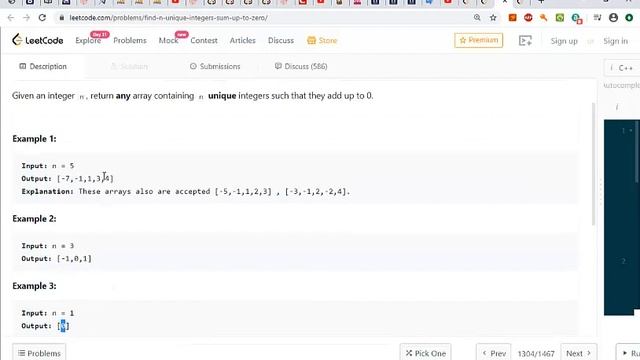Image resolution: width=640 pixels, height=360 pixels.
Task: Open a new browser tab with plus
Action: point(541,2)
